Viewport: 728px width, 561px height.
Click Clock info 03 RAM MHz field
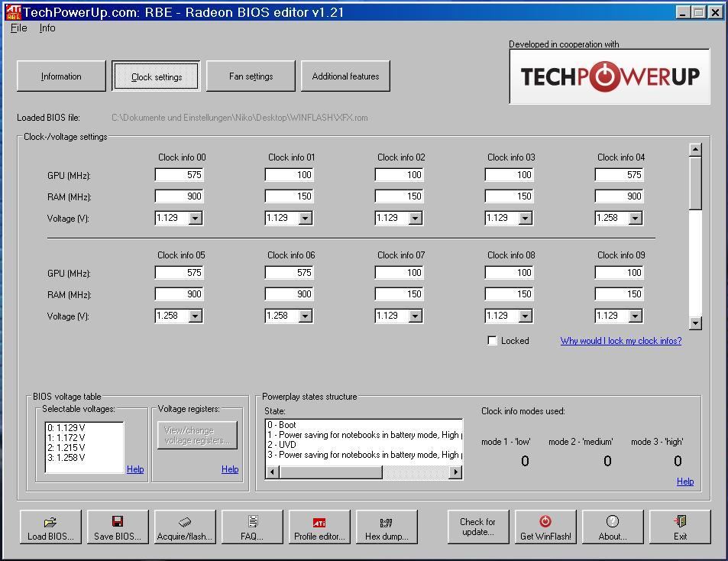pyautogui.click(x=510, y=196)
